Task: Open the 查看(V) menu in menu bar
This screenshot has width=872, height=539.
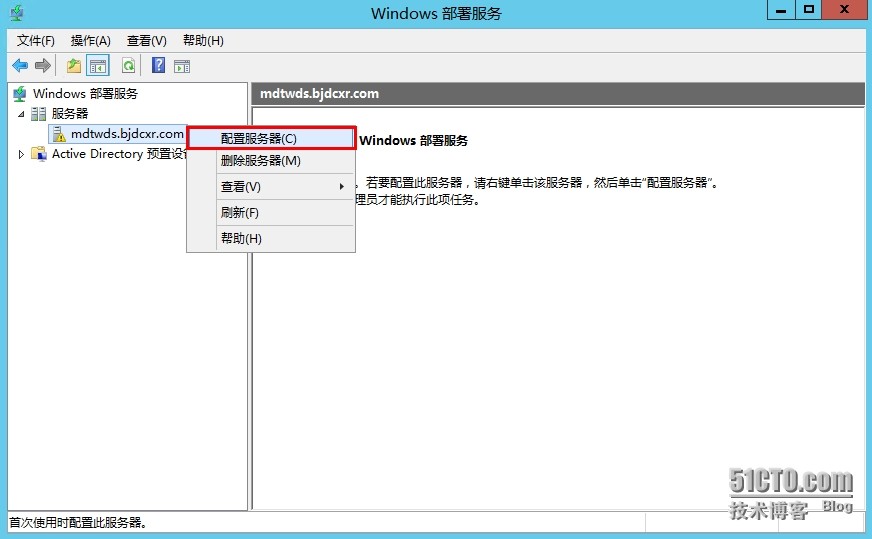Action: (147, 41)
